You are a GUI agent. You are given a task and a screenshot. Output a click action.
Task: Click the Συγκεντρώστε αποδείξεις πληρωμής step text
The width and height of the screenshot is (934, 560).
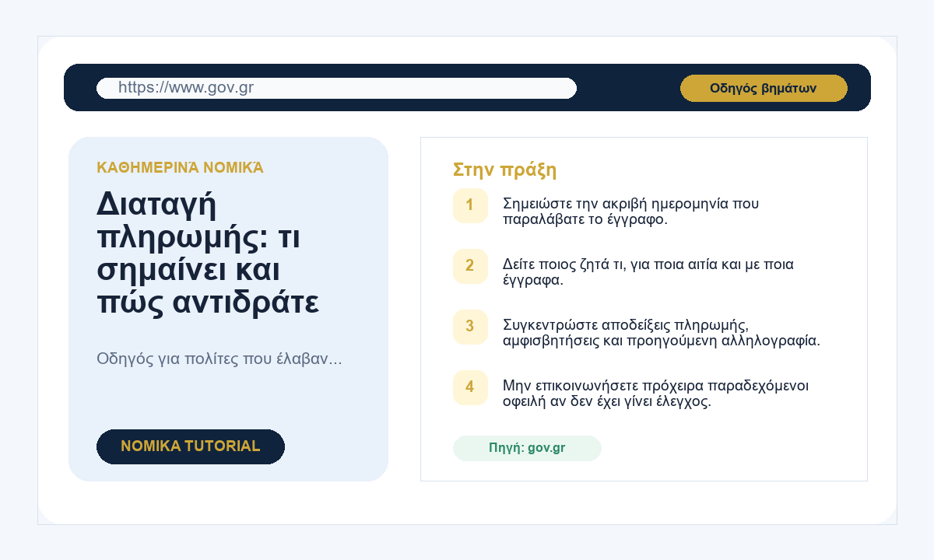pos(662,333)
